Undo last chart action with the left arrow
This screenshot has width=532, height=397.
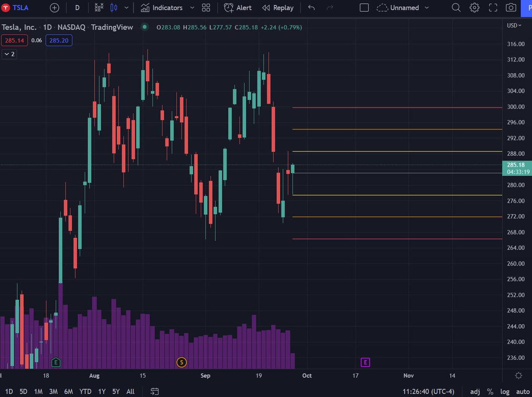click(311, 8)
